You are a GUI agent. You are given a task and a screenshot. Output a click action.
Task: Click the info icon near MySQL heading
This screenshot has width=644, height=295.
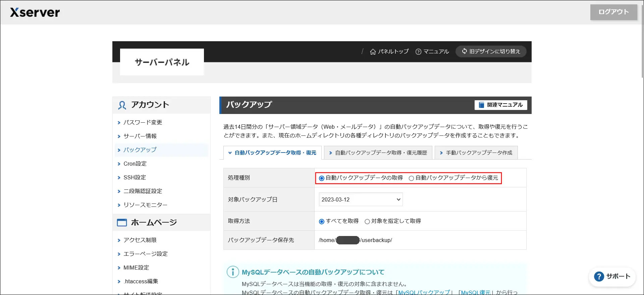point(233,272)
